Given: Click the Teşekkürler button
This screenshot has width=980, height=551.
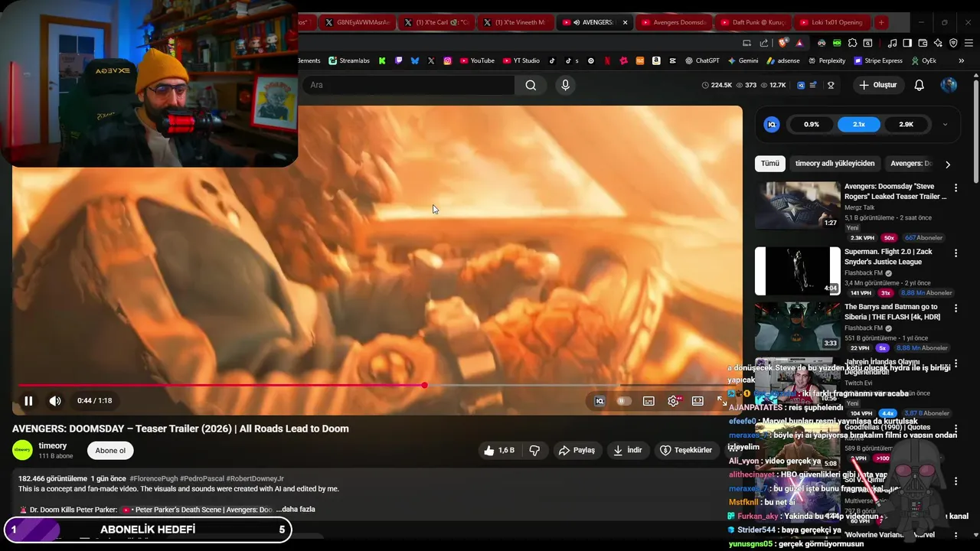Looking at the screenshot, I should [x=686, y=451].
